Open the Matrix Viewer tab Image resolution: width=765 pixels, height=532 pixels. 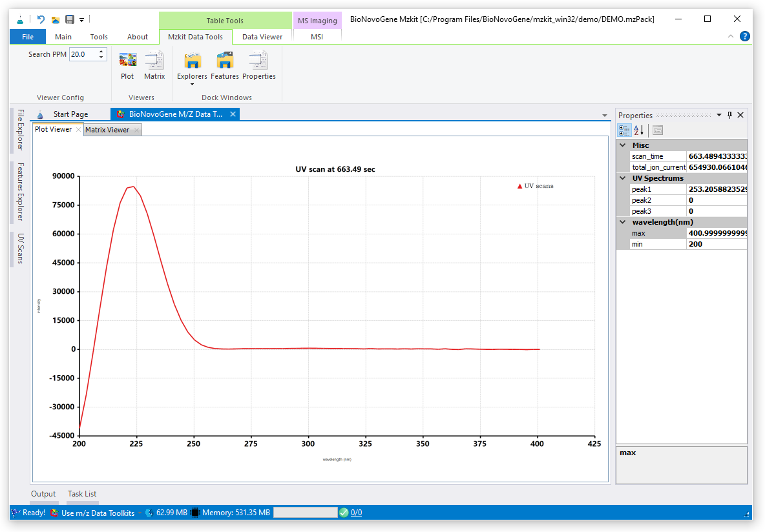coord(107,130)
